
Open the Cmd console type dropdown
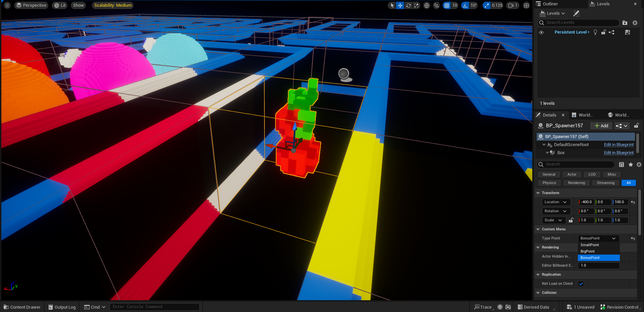pyautogui.click(x=95, y=307)
